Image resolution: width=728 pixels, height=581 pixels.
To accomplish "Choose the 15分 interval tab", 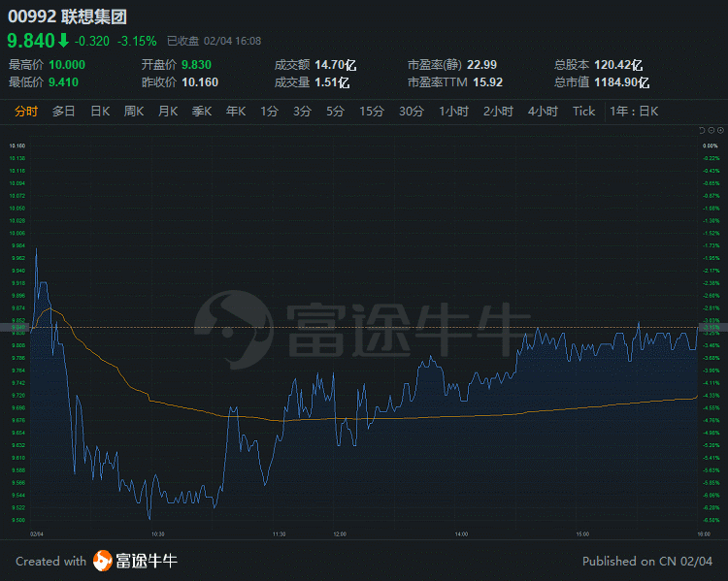I will tap(372, 112).
